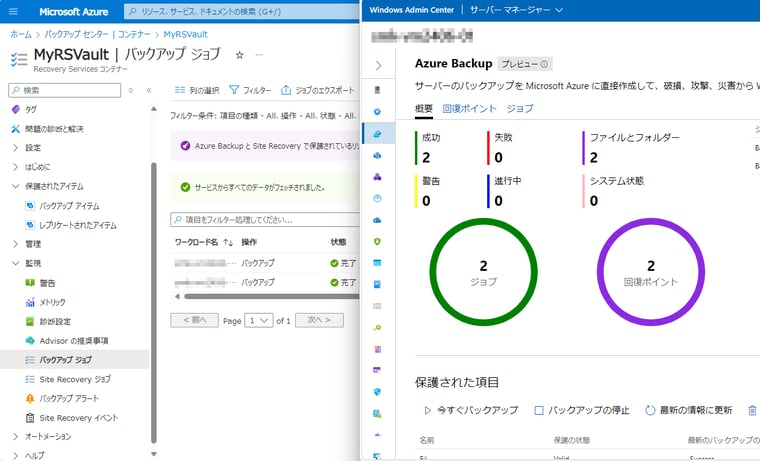Click the ファイルとフォルダー count tile
This screenshot has width=760, height=461.
click(x=632, y=148)
